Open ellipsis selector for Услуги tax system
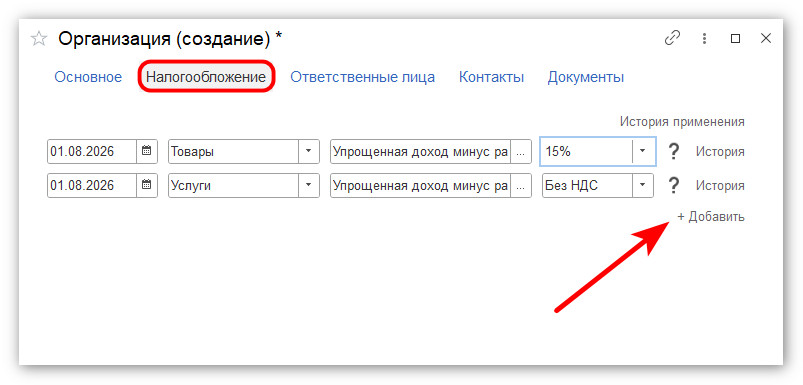Screen dimensions: 803x385 pyautogui.click(x=521, y=185)
